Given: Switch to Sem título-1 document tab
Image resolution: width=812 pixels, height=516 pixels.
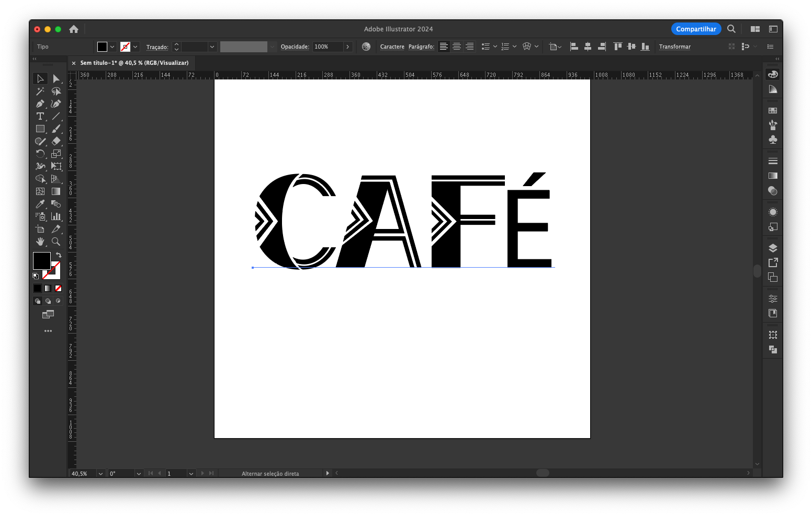Looking at the screenshot, I should tap(134, 63).
